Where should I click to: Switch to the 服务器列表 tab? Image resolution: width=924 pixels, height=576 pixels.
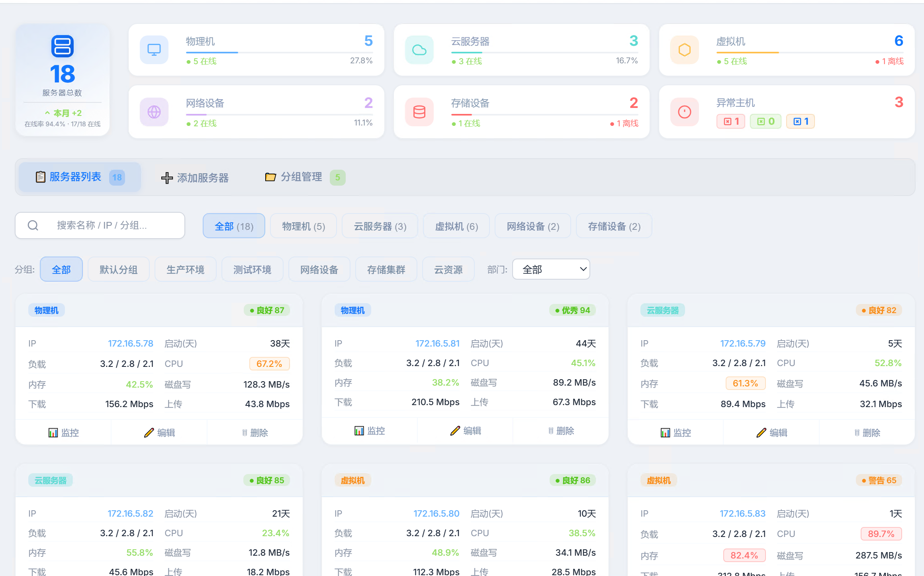pos(80,177)
